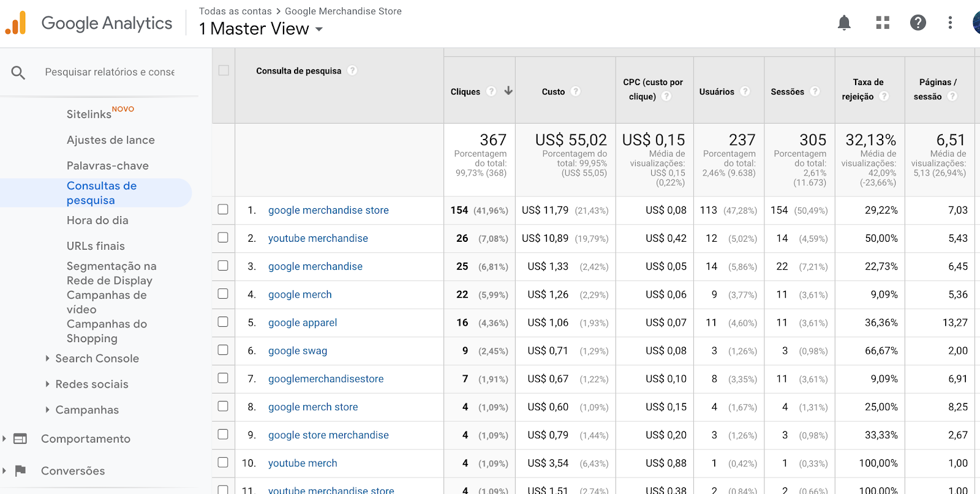Open Hora do dia report

97,220
